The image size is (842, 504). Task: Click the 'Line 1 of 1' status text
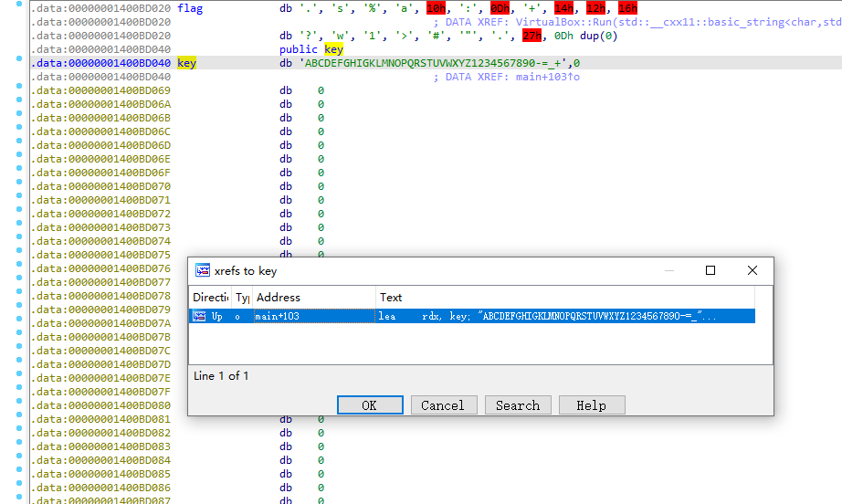tap(221, 376)
